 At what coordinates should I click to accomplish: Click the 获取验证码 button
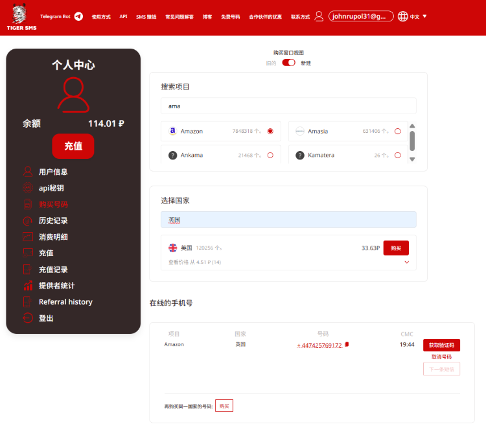[441, 345]
